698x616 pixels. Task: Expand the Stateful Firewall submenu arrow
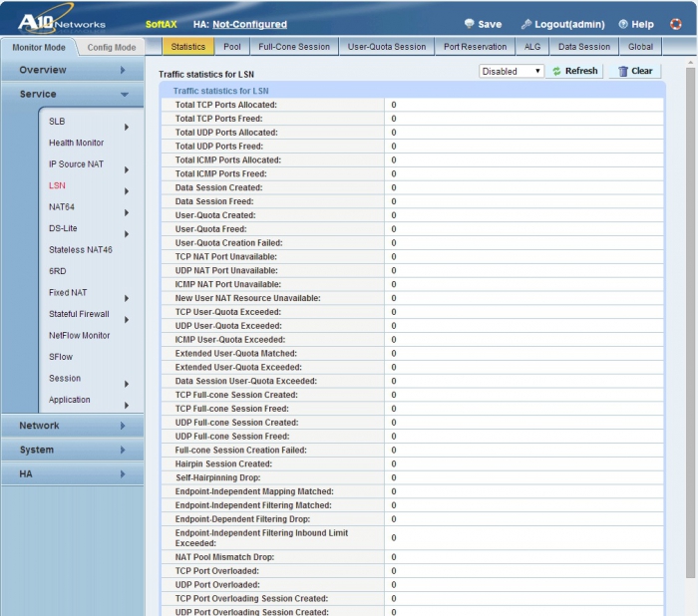tap(127, 320)
